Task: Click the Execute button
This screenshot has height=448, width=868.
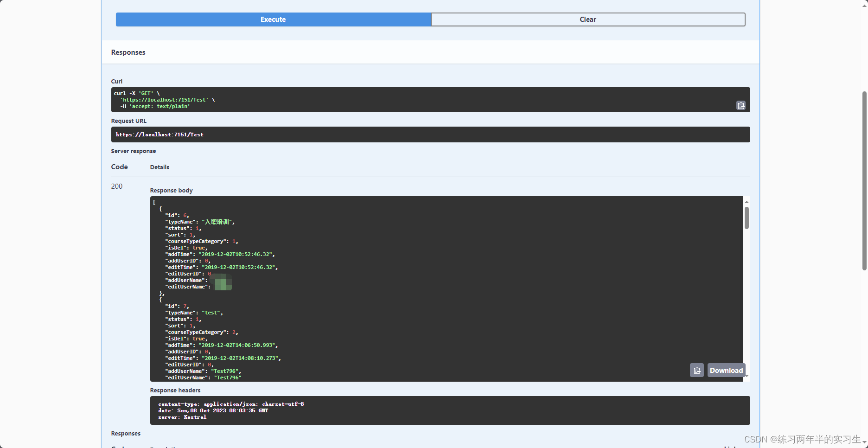Action: (273, 19)
